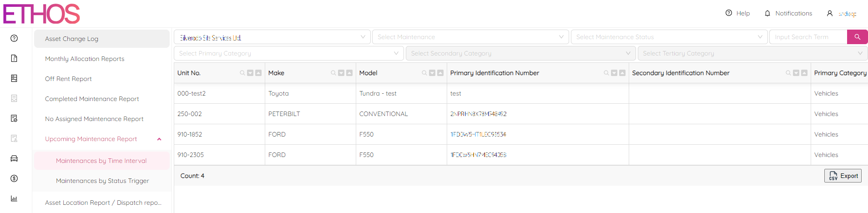Open Select Maintenance Status dropdown
Viewport: 868px width, 213px height.
(x=669, y=37)
